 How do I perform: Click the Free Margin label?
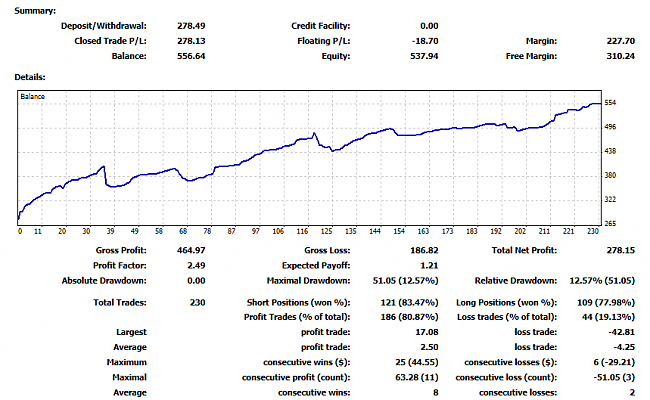pos(531,56)
